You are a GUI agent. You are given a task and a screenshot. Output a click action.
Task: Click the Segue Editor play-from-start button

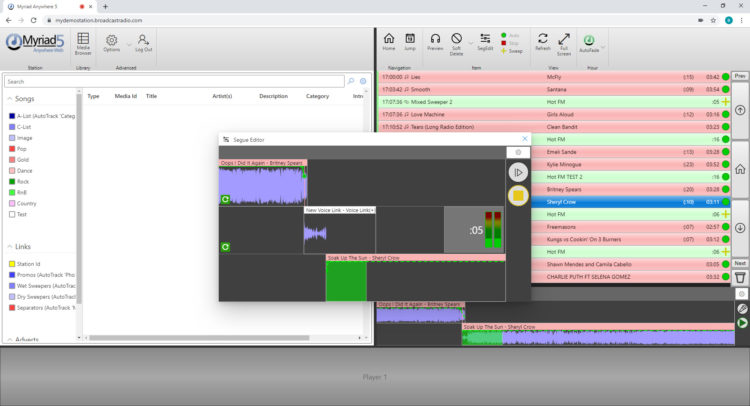point(518,172)
